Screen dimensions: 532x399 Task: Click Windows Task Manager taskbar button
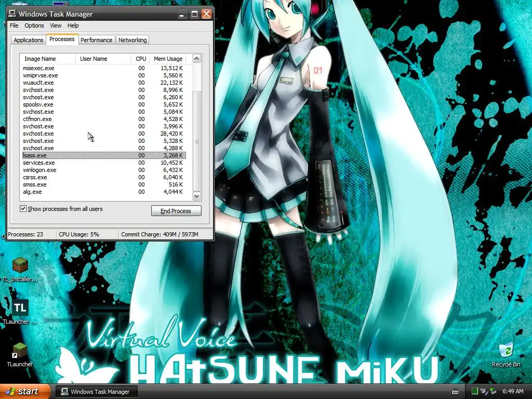point(96,392)
